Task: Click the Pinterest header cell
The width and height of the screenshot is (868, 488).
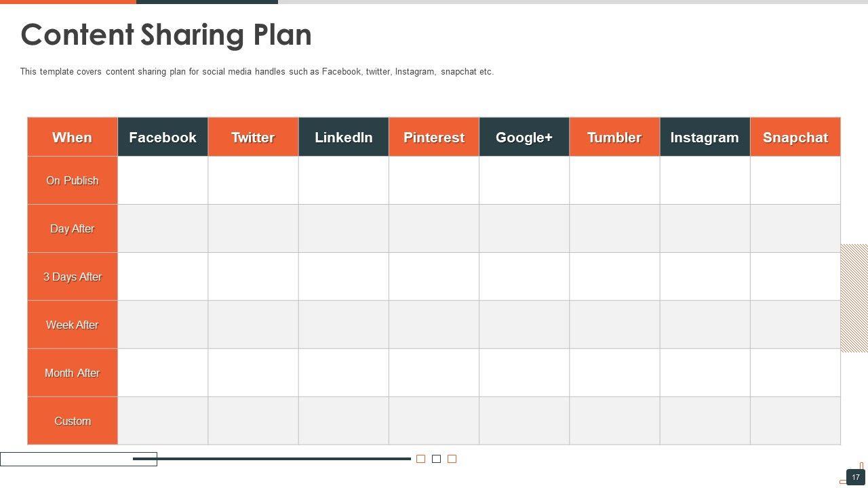Action: [x=434, y=138]
